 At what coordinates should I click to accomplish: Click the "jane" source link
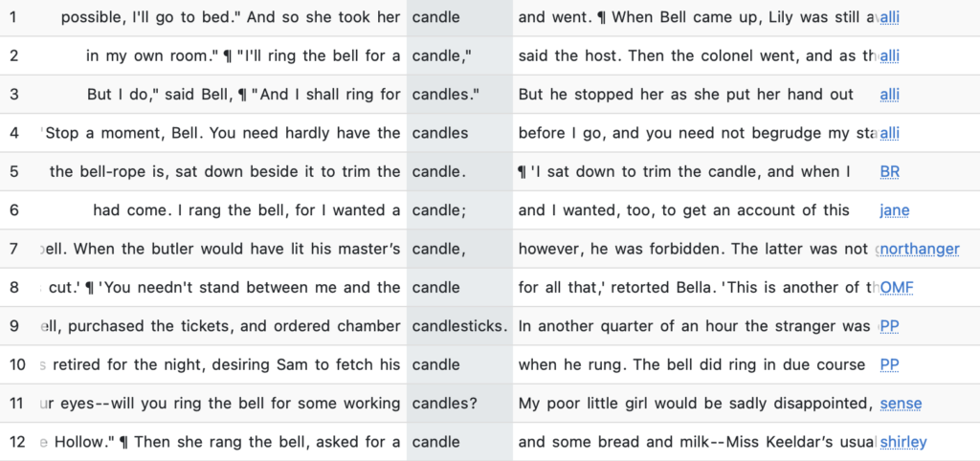pos(894,210)
